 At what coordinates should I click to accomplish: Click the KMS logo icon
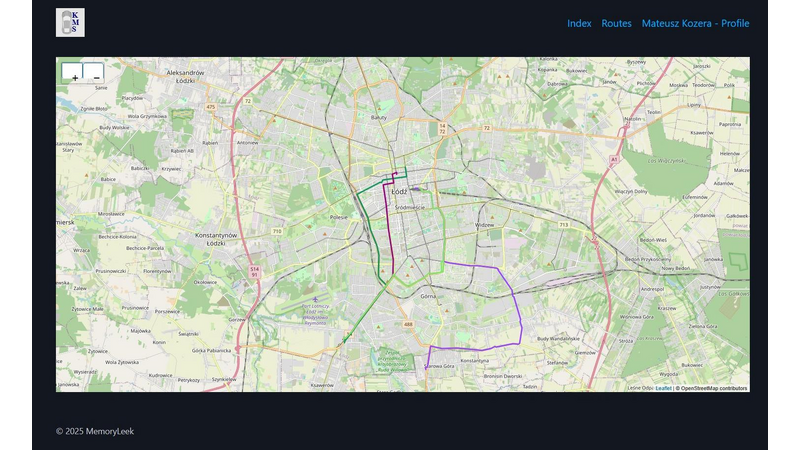point(70,23)
